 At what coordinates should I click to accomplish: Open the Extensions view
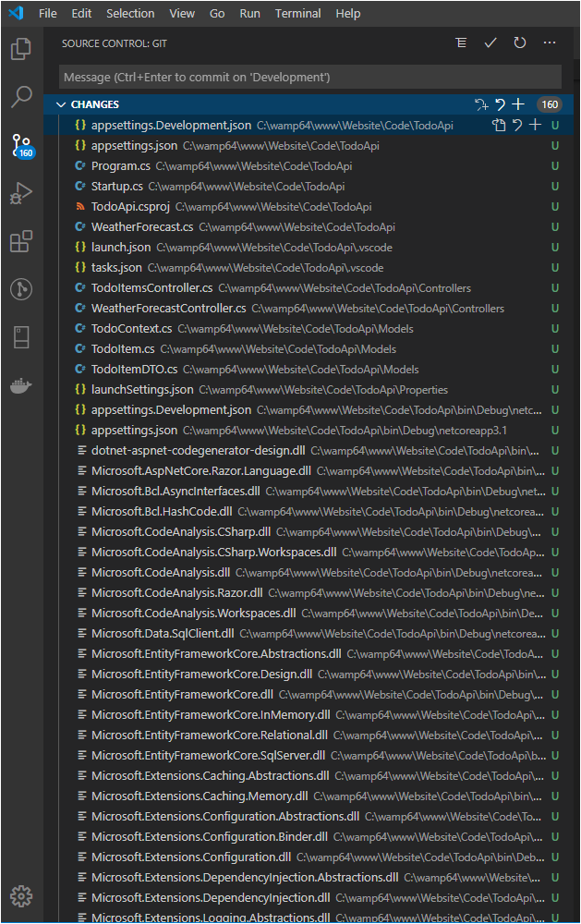21,241
